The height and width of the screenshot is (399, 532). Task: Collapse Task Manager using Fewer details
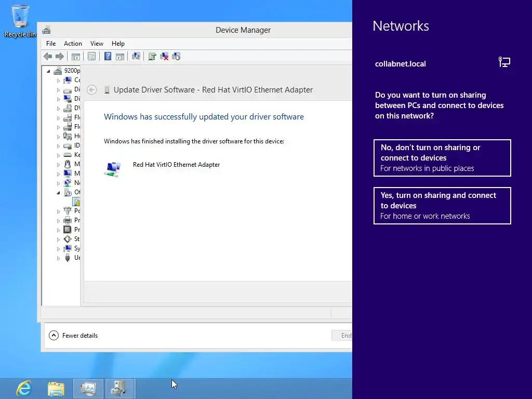coord(73,336)
